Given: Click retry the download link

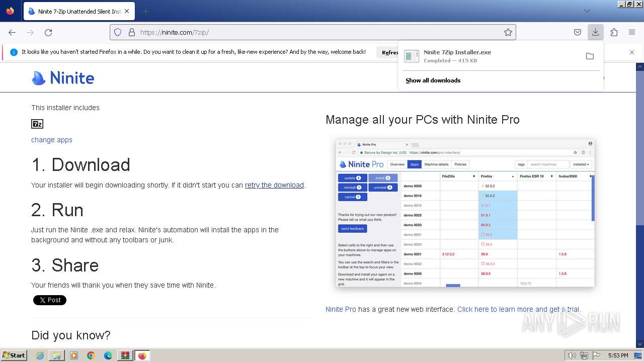Looking at the screenshot, I should coord(274,185).
